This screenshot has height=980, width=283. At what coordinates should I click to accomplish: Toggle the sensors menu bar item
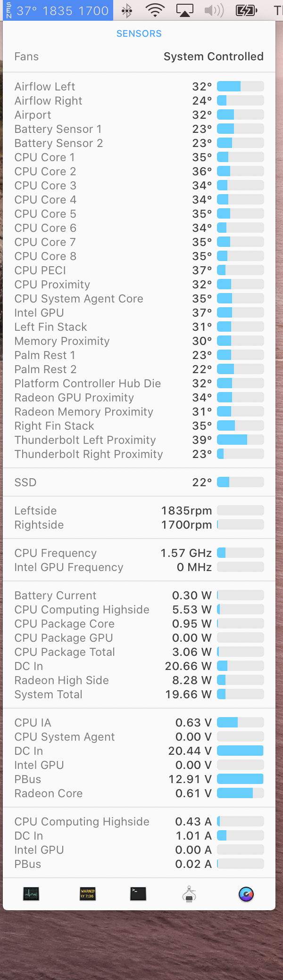click(58, 10)
